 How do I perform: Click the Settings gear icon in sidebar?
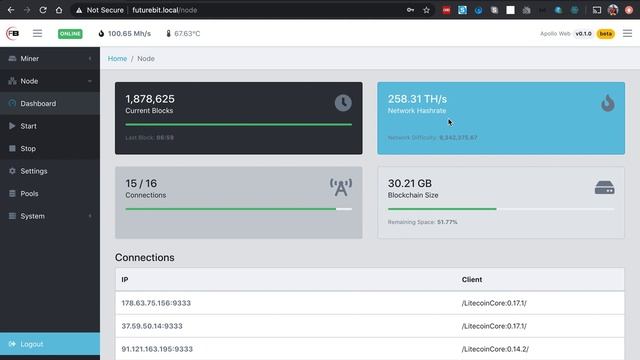(x=12, y=171)
